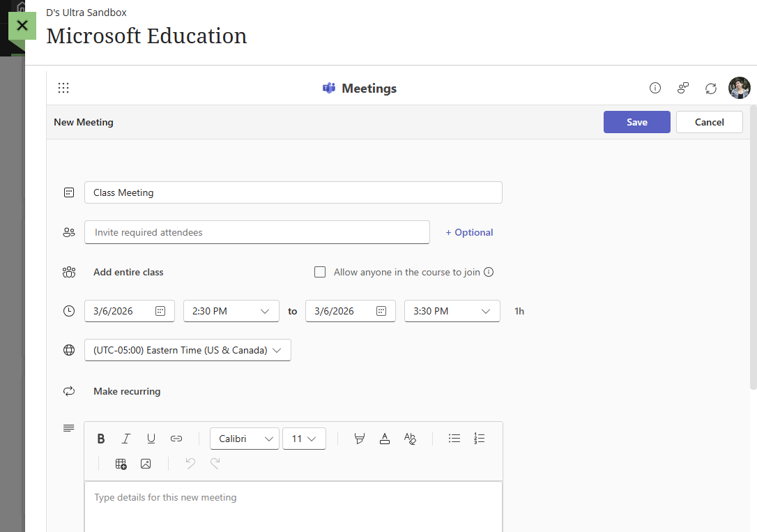The height and width of the screenshot is (532, 757).
Task: Edit the Class Meeting title field
Action: [293, 192]
